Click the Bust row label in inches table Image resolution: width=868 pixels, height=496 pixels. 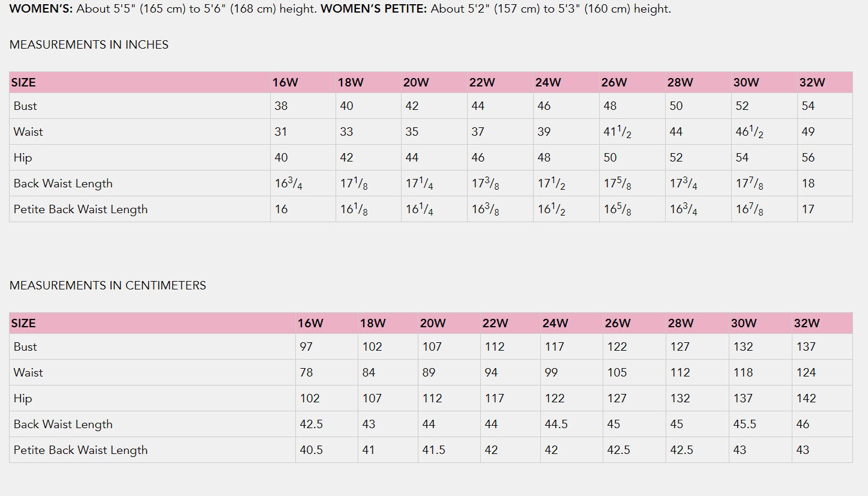click(x=25, y=106)
